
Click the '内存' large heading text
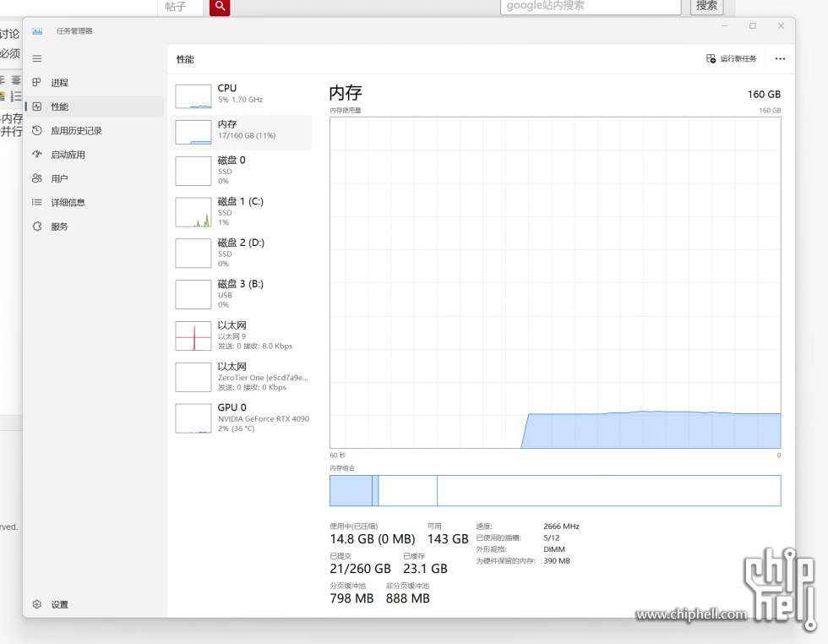(346, 93)
